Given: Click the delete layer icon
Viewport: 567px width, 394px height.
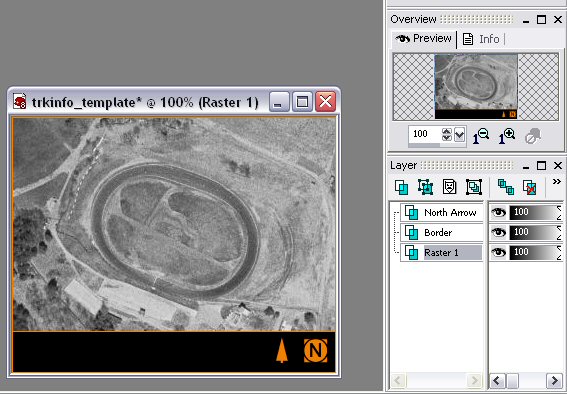Looking at the screenshot, I should (530, 187).
